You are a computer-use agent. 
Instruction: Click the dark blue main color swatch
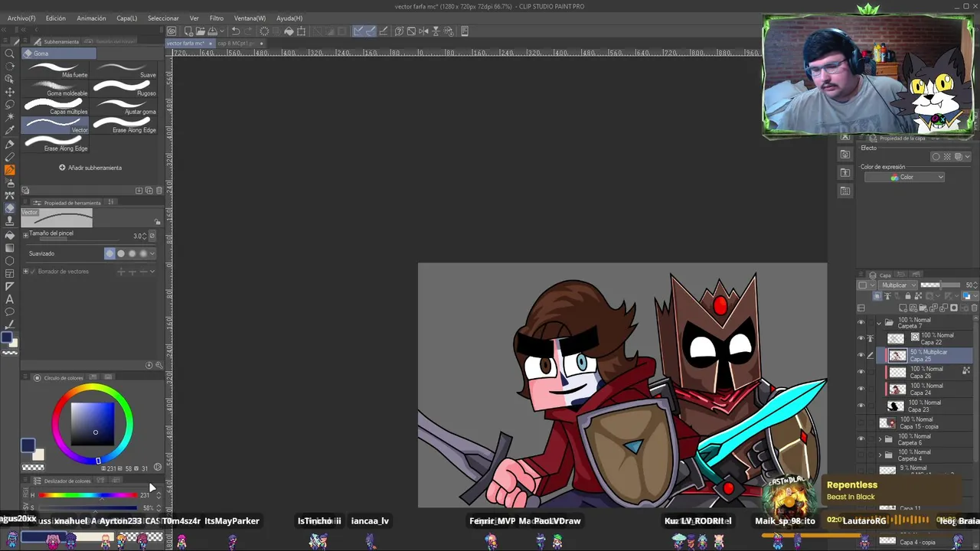(x=28, y=445)
